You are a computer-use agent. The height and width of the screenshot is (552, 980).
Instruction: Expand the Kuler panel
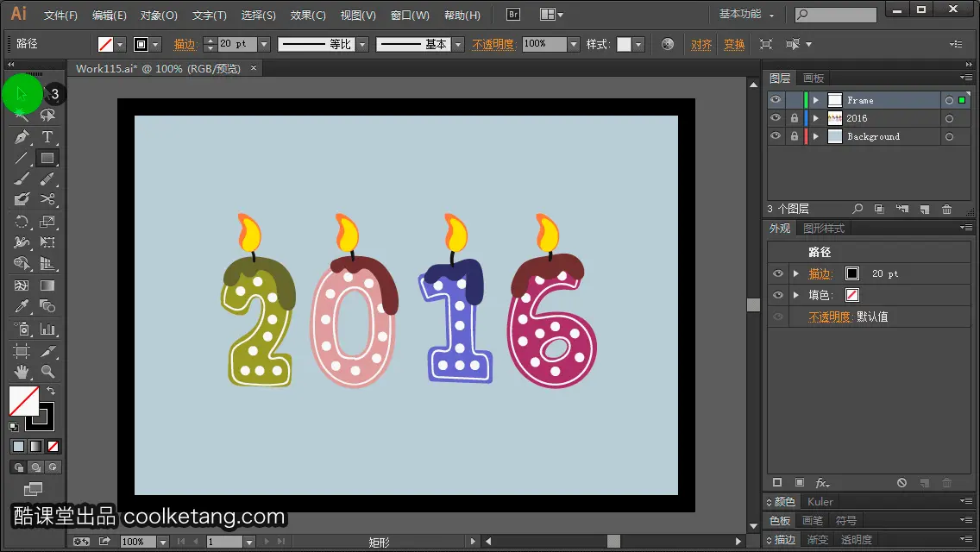tap(820, 501)
